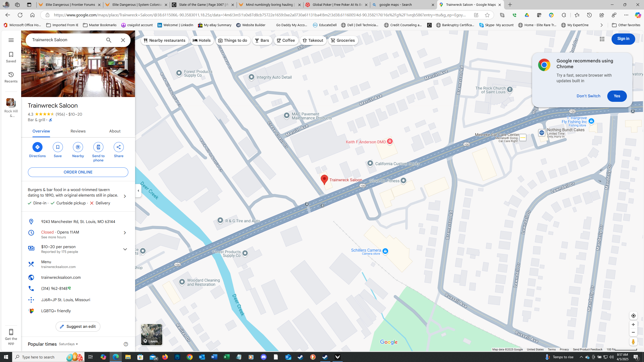
Task: Click the search magnifier icon
Action: point(109,40)
